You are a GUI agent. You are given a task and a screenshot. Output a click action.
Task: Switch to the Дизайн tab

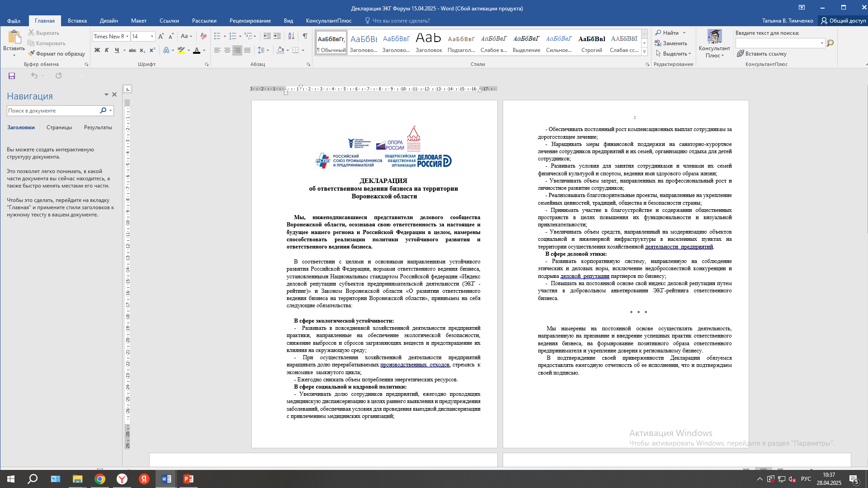point(109,21)
